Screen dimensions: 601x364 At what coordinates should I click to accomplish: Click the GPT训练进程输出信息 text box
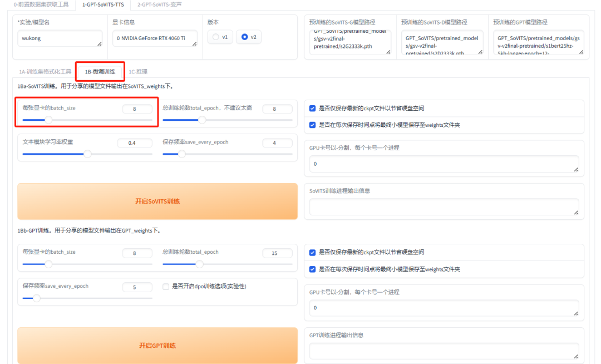pyautogui.click(x=444, y=351)
